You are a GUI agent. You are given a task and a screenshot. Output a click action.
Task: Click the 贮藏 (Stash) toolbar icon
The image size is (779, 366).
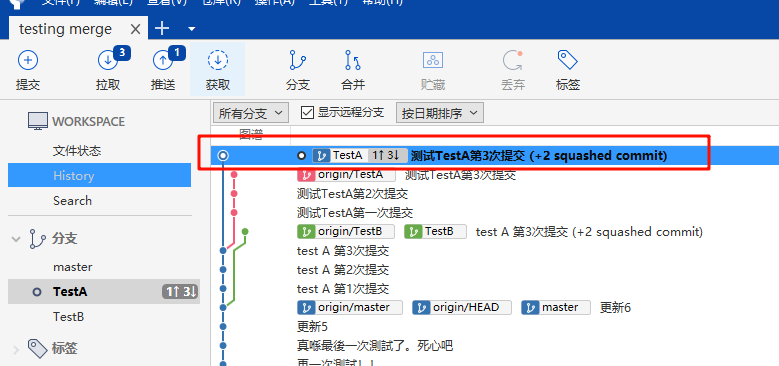coord(433,61)
